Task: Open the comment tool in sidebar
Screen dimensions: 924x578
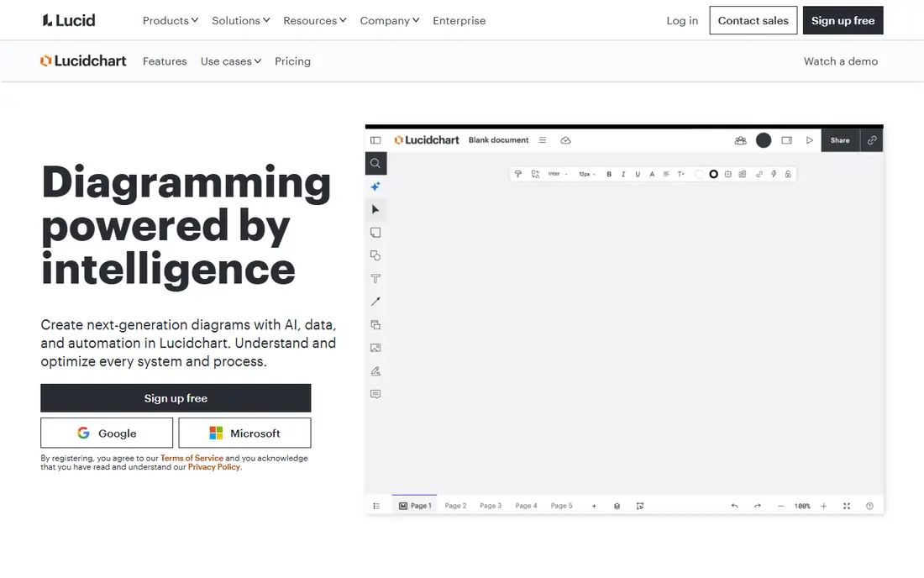Action: [375, 394]
